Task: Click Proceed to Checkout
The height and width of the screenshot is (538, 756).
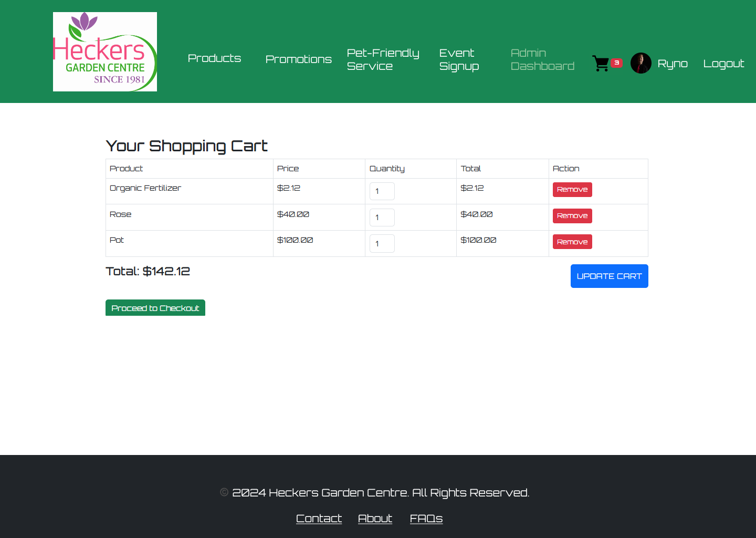Action: [155, 308]
